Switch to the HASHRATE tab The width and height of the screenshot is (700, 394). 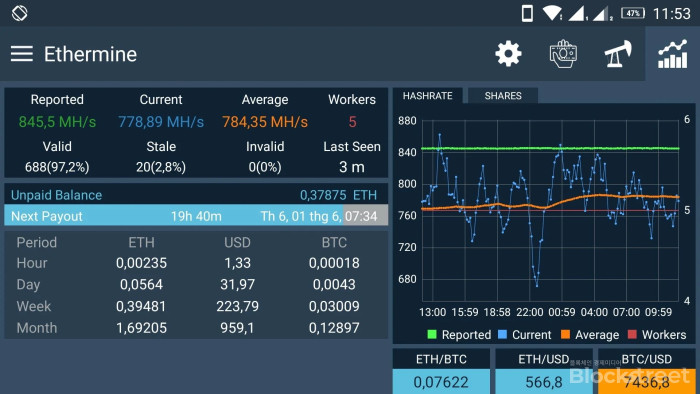click(427, 96)
